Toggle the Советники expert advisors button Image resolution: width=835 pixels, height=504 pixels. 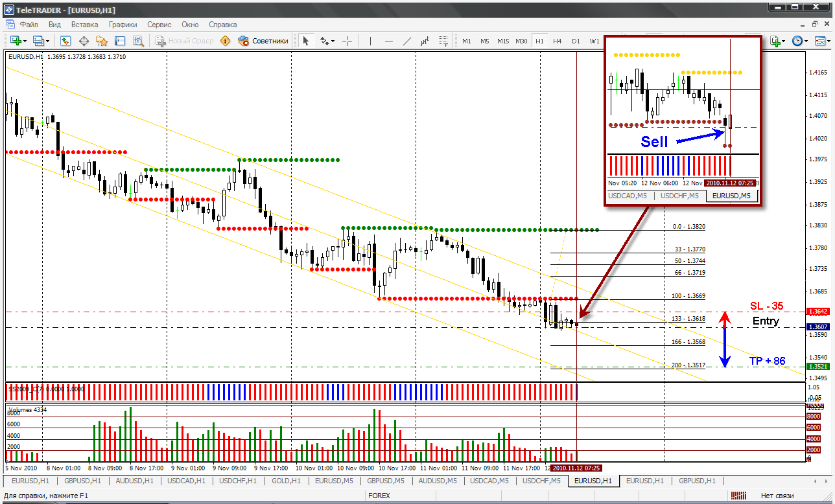pyautogui.click(x=263, y=41)
